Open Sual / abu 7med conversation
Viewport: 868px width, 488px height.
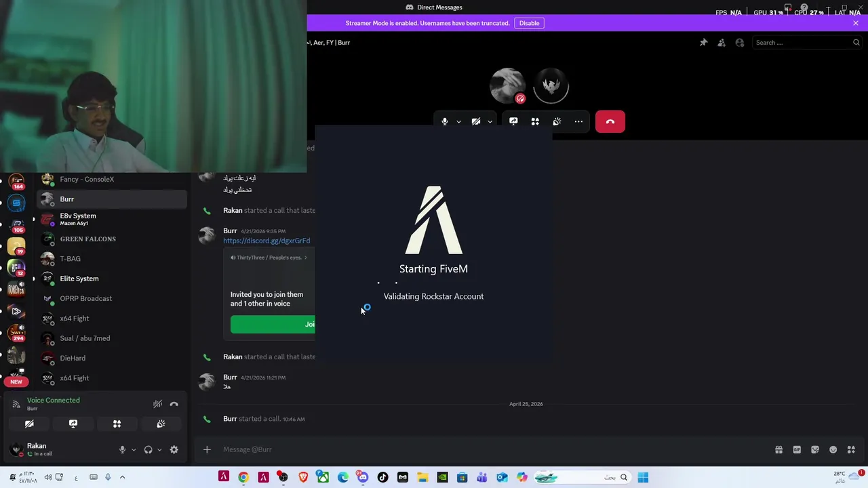pos(112,338)
